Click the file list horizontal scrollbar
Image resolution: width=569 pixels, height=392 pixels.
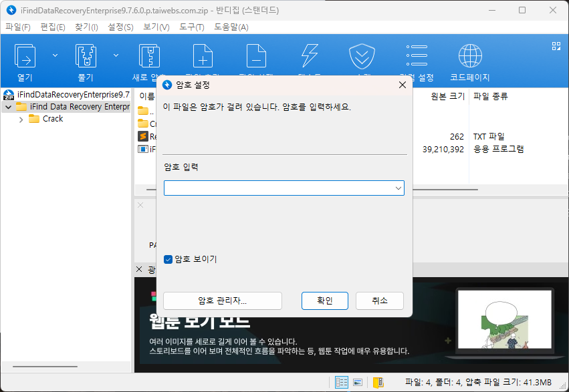point(445,189)
